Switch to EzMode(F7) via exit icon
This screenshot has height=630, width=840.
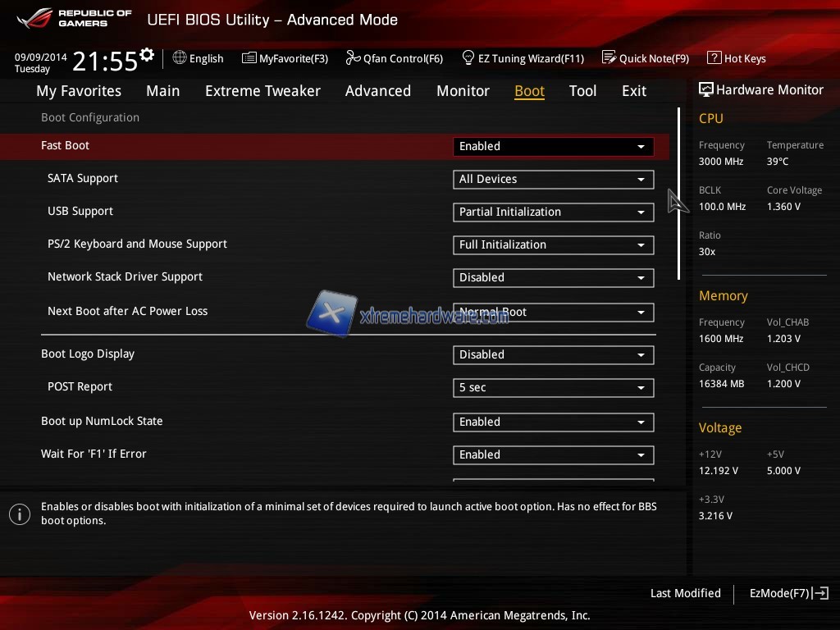point(821,593)
